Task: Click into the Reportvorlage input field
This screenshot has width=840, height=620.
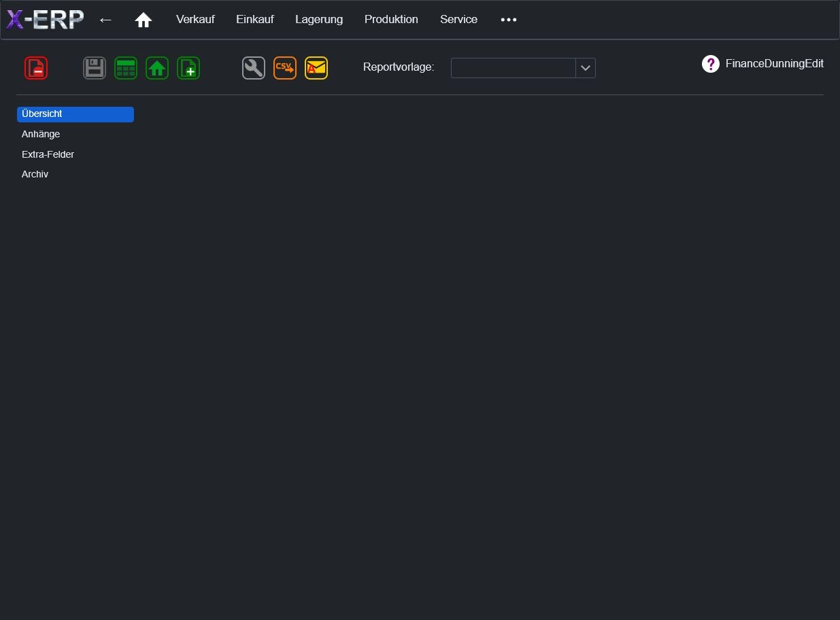Action: coord(514,68)
